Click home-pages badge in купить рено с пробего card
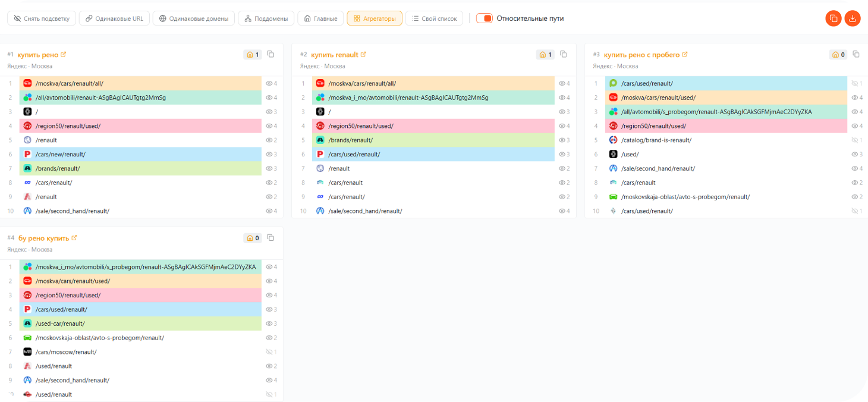 pyautogui.click(x=838, y=55)
